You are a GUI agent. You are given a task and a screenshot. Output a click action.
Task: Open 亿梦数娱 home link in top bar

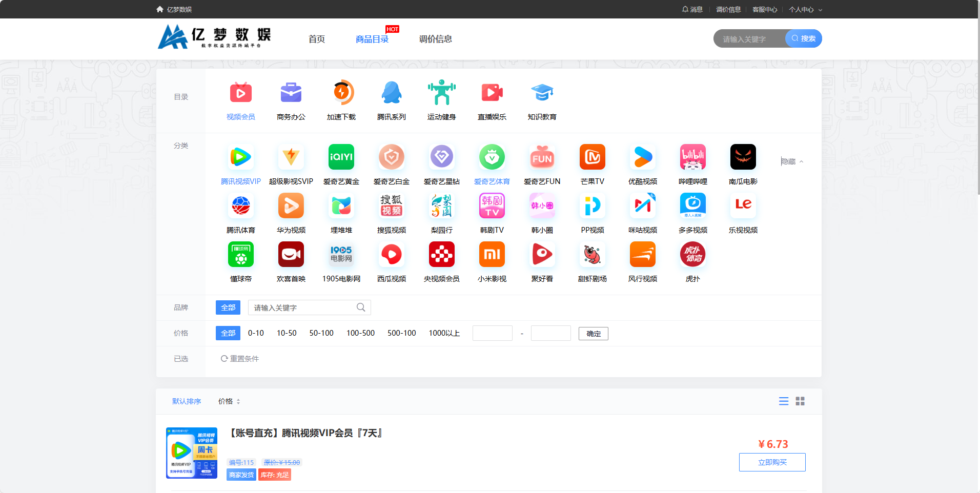174,9
